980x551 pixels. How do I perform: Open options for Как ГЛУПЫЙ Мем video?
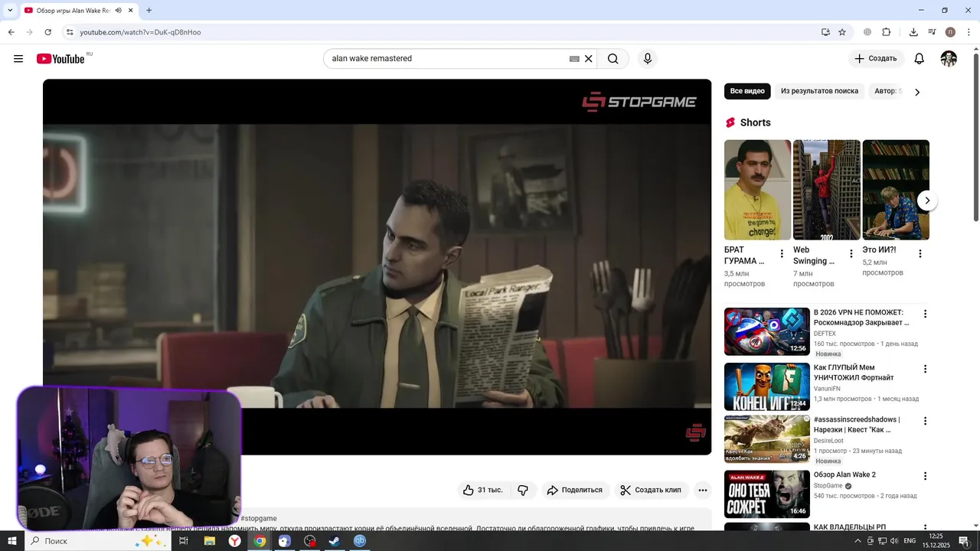(x=925, y=369)
